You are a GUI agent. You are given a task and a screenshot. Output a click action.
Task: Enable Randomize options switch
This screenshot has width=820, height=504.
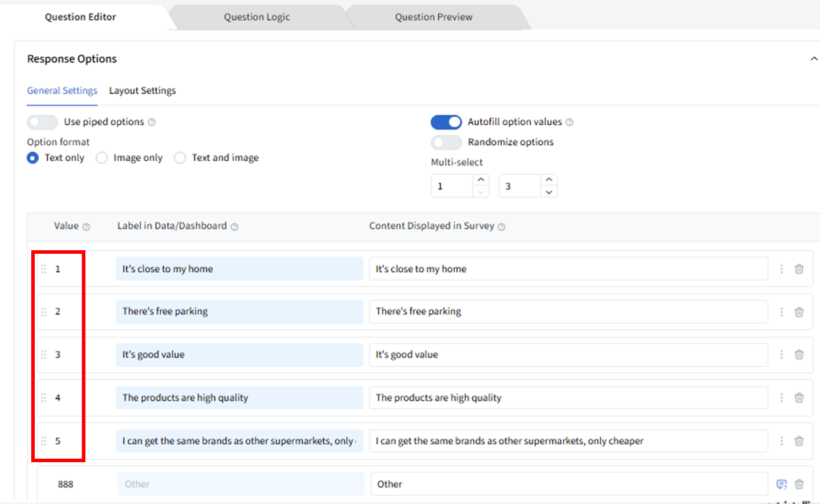pos(446,142)
